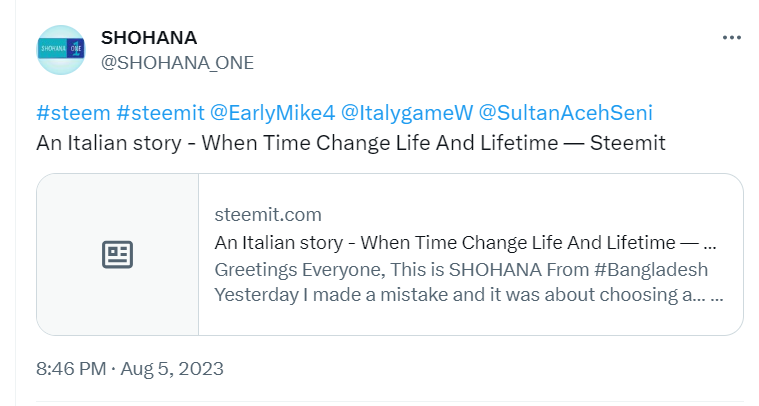Click the gray thumbnail panel of link card

[118, 255]
